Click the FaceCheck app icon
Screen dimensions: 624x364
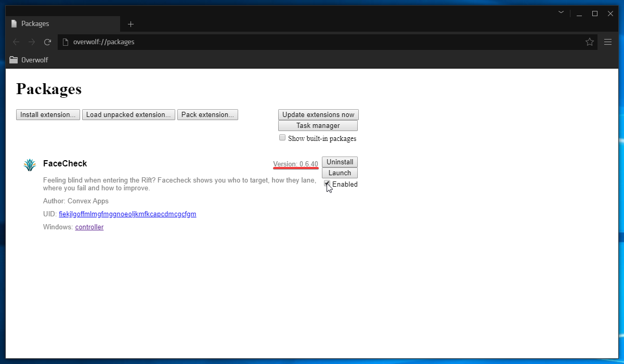click(x=30, y=165)
